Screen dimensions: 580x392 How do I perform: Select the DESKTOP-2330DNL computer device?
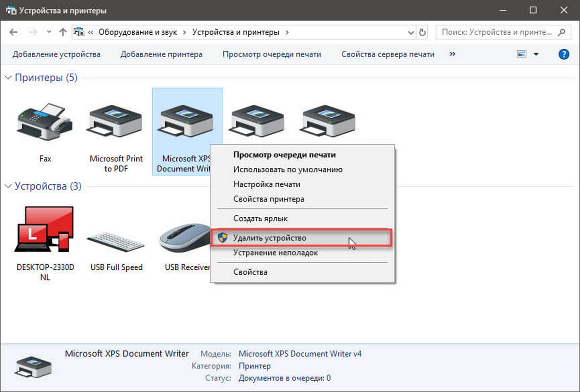point(45,229)
